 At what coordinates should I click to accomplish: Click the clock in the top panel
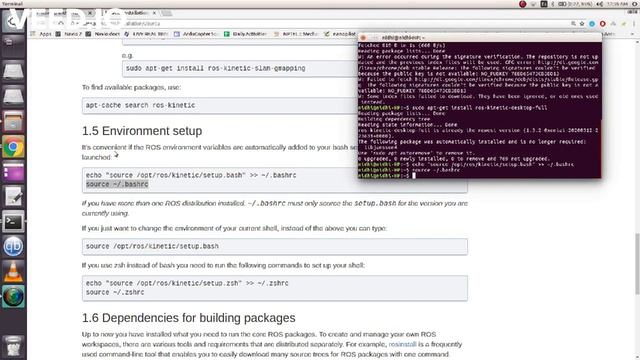618,4
